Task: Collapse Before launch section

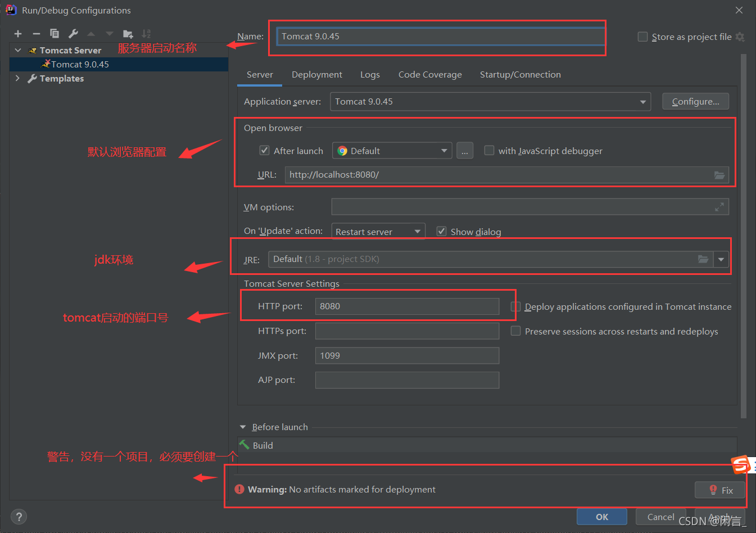Action: coord(243,427)
